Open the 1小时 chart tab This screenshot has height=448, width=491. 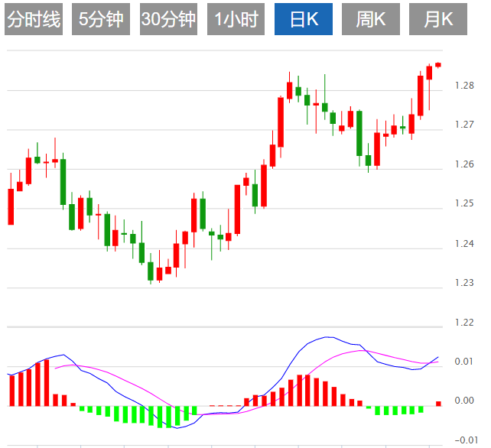pyautogui.click(x=236, y=19)
